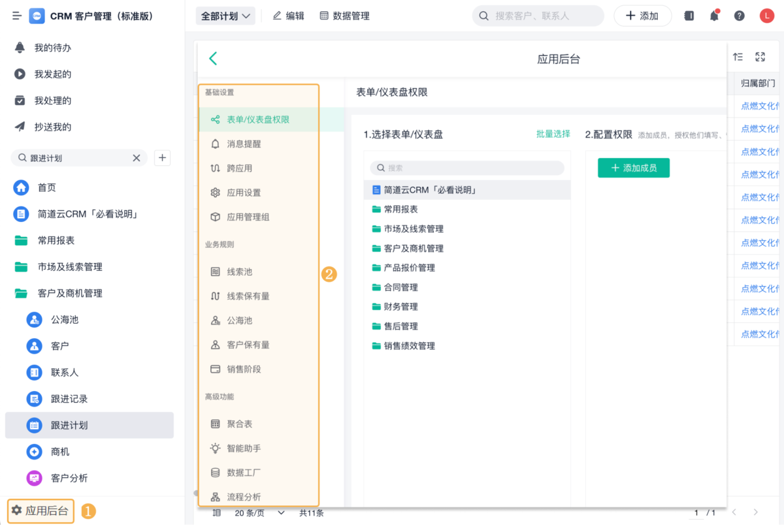This screenshot has width=784, height=532.
Task: Expand the 财务管理 folder
Action: (x=400, y=307)
